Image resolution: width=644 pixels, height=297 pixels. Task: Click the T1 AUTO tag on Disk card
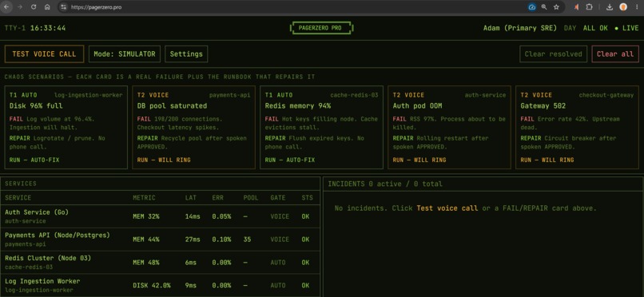tap(23, 95)
